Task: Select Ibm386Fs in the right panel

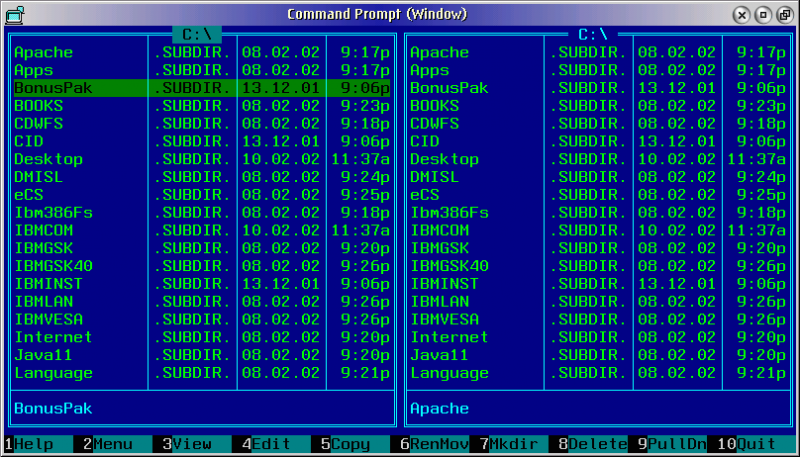Action: pos(449,213)
